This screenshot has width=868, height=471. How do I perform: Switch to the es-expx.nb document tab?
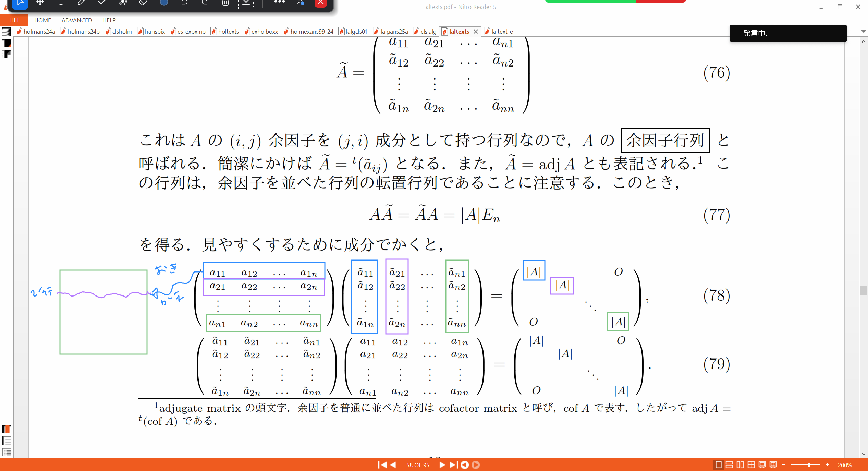point(188,32)
